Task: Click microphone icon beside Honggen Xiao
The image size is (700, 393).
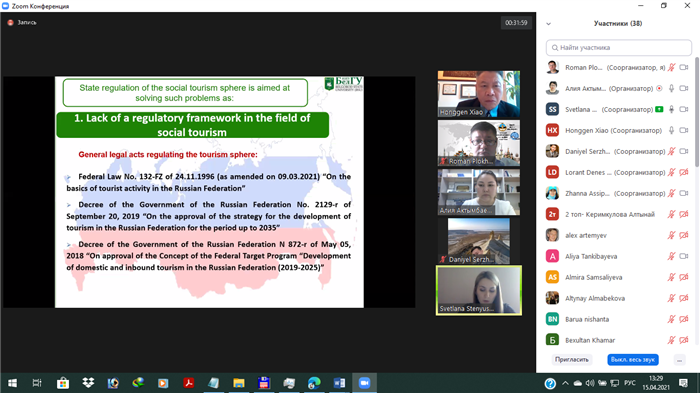Action: [x=671, y=130]
